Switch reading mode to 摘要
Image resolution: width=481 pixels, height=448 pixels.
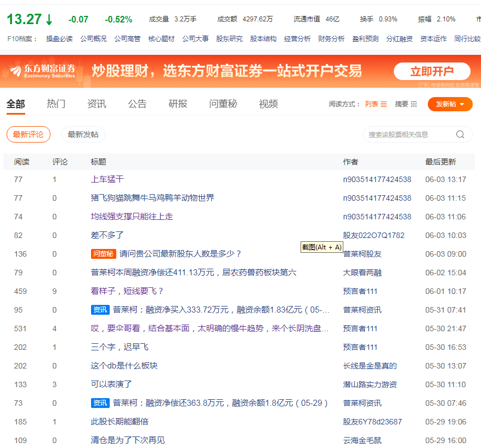coord(401,104)
